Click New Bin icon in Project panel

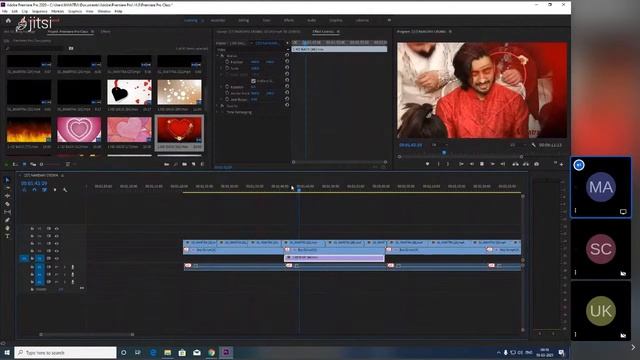point(184,164)
